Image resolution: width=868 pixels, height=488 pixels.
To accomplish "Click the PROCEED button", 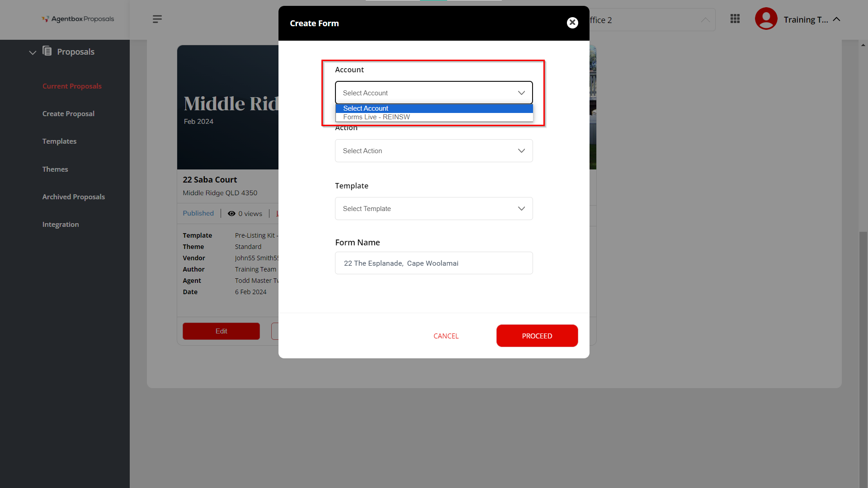I will (537, 336).
